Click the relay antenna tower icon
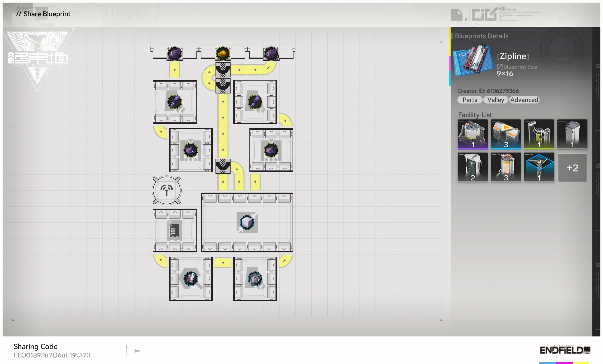603x364 pixels. click(167, 190)
